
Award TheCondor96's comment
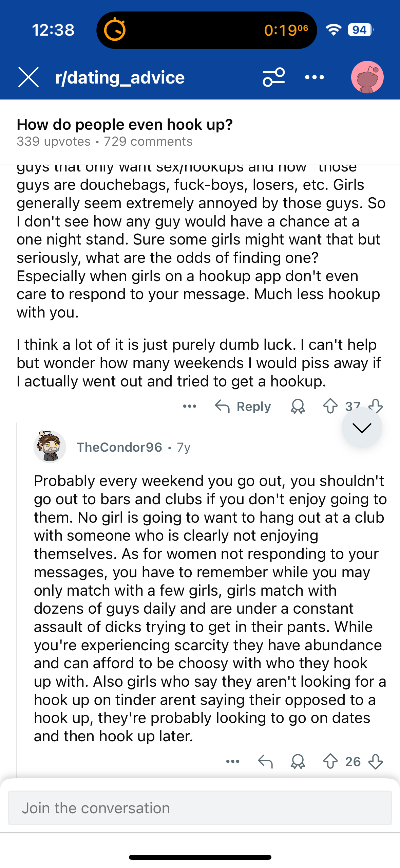[x=298, y=761]
